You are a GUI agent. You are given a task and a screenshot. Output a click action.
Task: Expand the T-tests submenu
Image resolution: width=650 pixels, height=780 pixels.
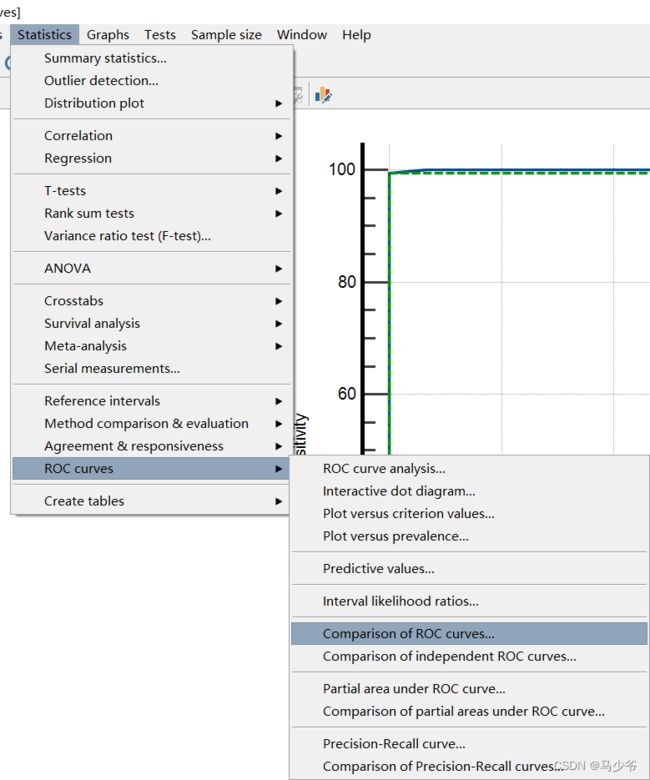[152, 191]
